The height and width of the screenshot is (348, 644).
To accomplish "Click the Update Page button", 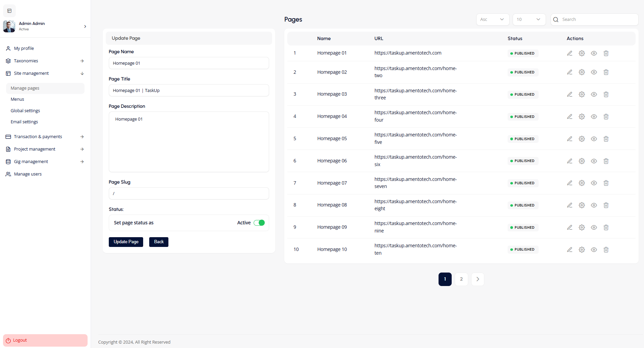I will [126, 242].
